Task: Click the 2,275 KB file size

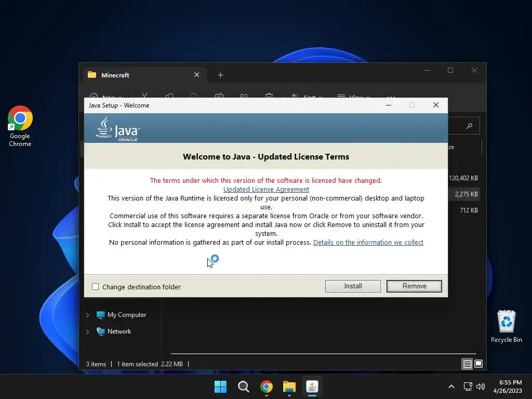Action: coord(466,194)
